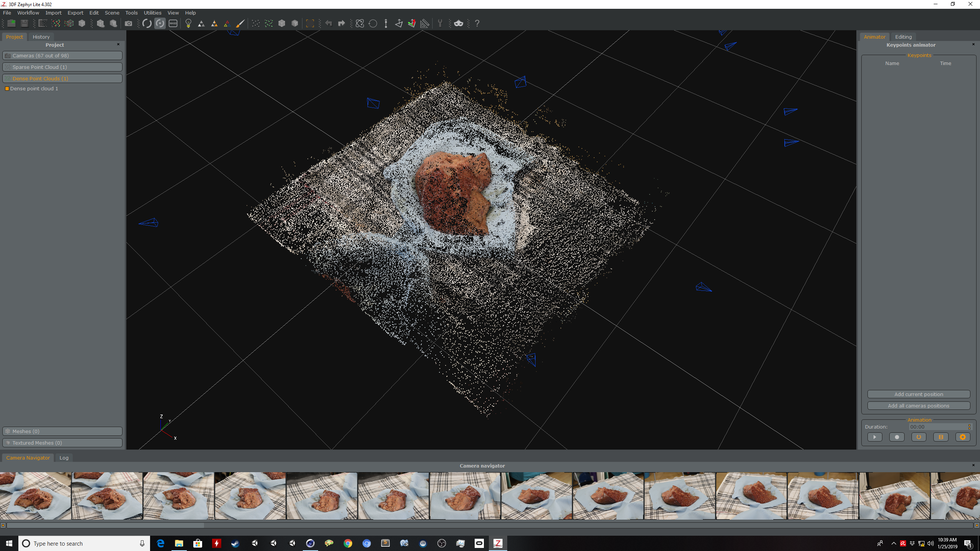Open the Workflow menu
The height and width of the screenshot is (551, 980).
coord(26,12)
